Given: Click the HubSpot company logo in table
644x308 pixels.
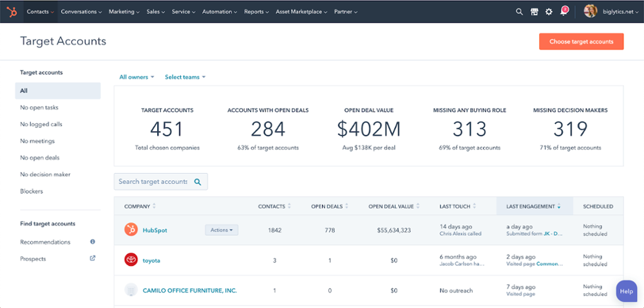Looking at the screenshot, I should [131, 230].
